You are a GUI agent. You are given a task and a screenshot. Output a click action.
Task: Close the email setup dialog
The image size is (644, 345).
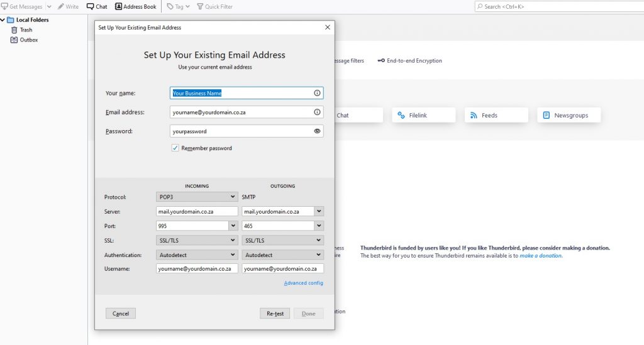pos(327,27)
